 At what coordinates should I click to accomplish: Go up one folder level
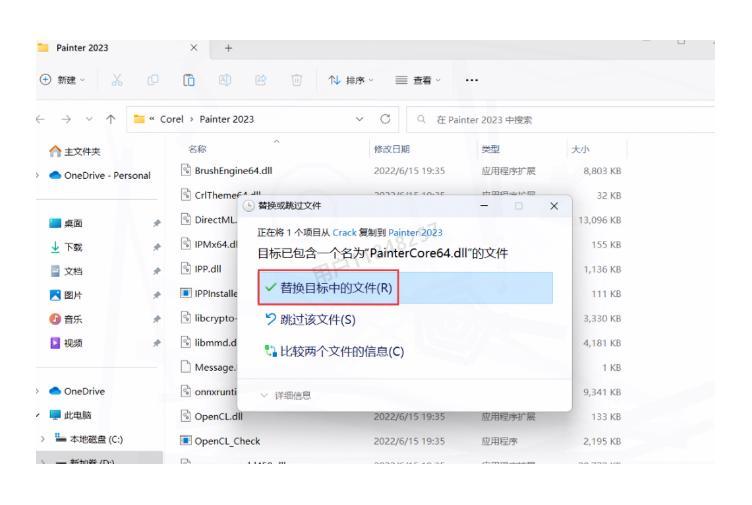[111, 119]
